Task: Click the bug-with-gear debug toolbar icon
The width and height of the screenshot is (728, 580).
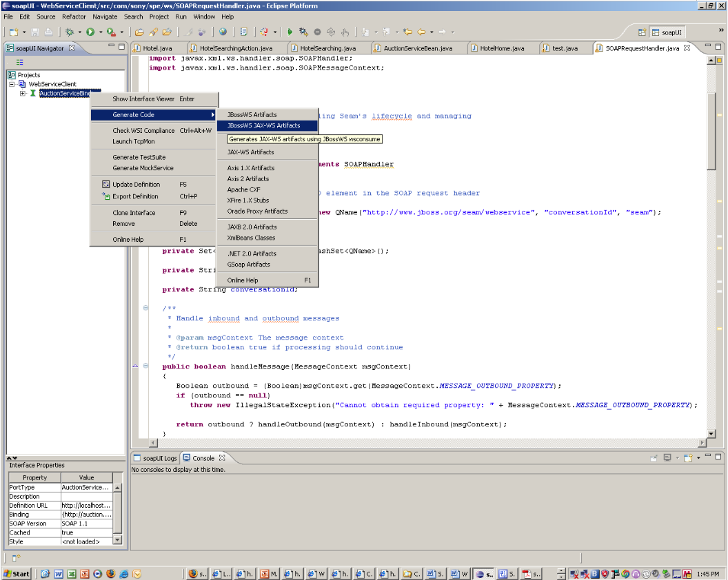Action: 303,32
